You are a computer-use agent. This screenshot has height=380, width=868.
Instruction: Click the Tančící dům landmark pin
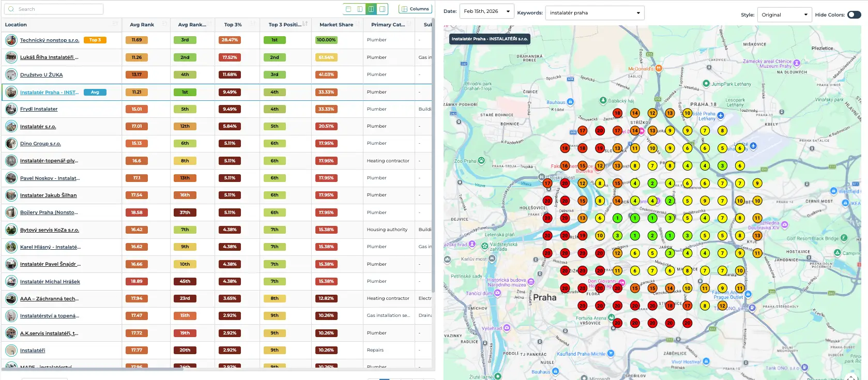point(498,293)
